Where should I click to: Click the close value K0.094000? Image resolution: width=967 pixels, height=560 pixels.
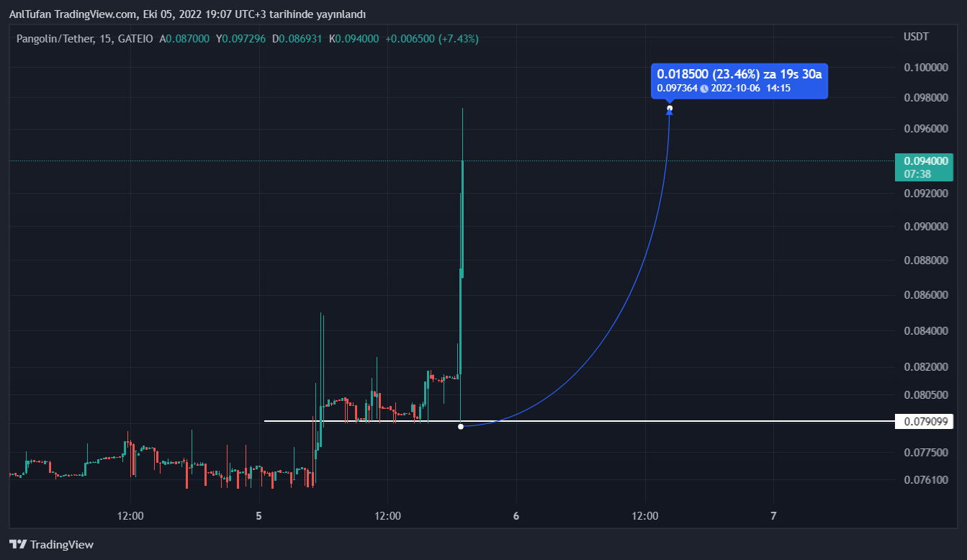(354, 39)
